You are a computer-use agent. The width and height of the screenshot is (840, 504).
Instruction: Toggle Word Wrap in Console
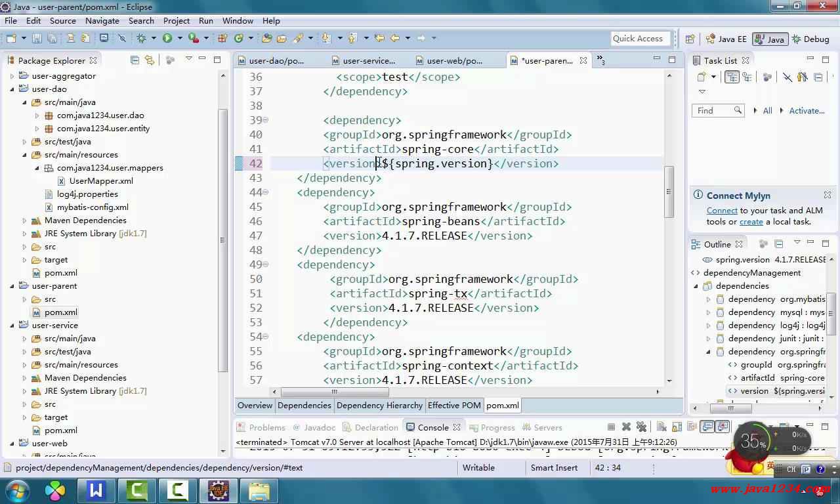click(x=692, y=427)
